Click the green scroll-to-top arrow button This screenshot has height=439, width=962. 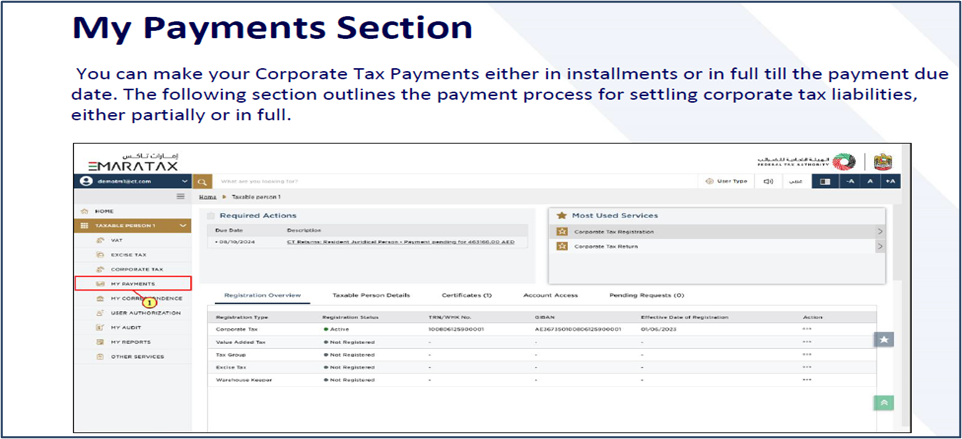(884, 402)
